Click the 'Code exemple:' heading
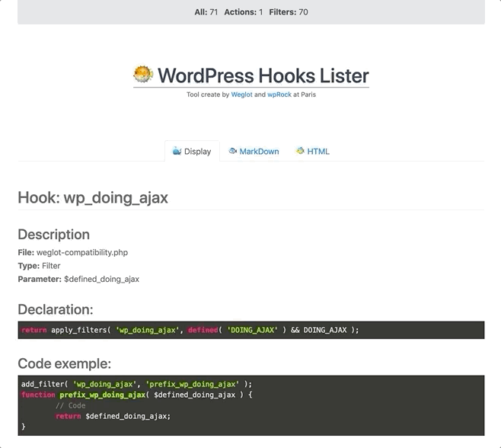 pyautogui.click(x=65, y=363)
